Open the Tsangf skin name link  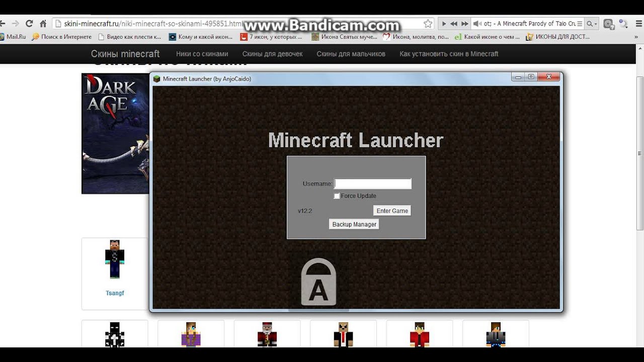[x=115, y=293]
